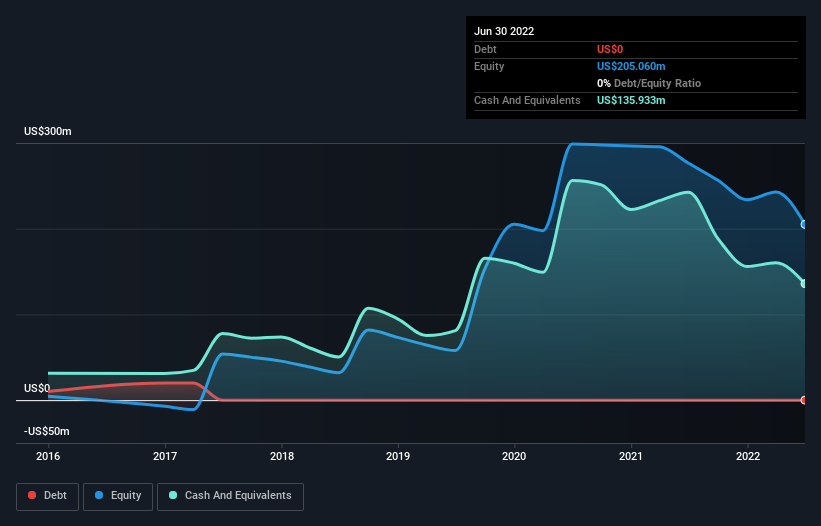The image size is (821, 526).
Task: Click the 2019 x-axis label
Action: coord(398,456)
